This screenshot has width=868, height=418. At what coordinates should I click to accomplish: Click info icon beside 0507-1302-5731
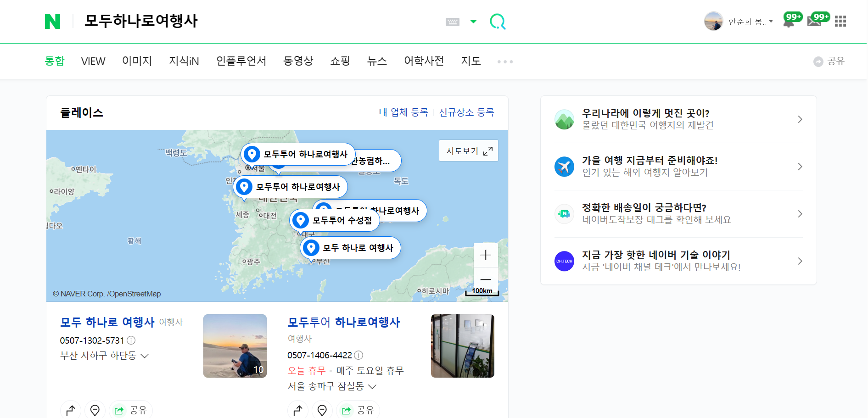[x=131, y=340]
